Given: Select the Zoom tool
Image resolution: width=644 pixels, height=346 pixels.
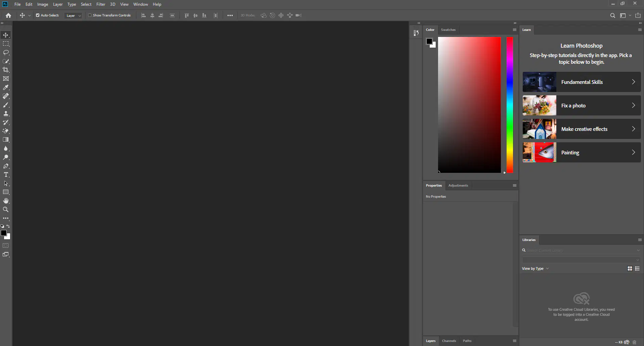Looking at the screenshot, I should click(6, 209).
